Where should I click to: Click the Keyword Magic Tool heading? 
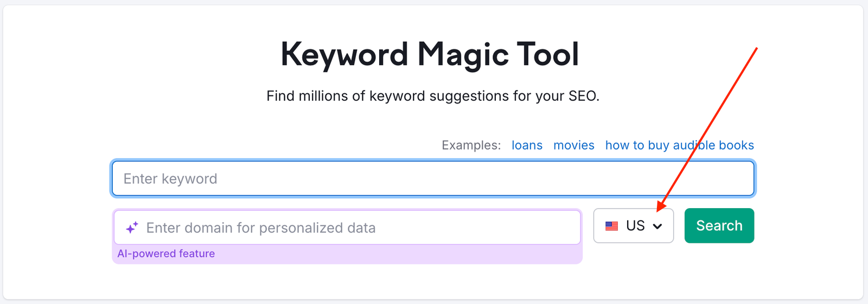point(430,55)
